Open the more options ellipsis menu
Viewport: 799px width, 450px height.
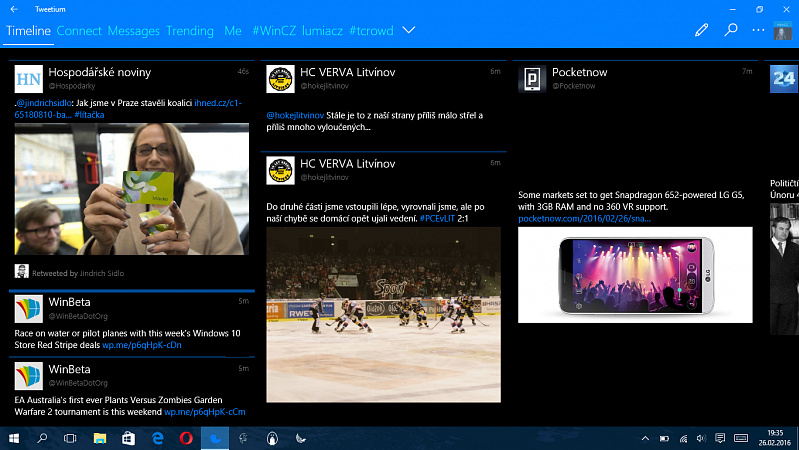pos(758,30)
